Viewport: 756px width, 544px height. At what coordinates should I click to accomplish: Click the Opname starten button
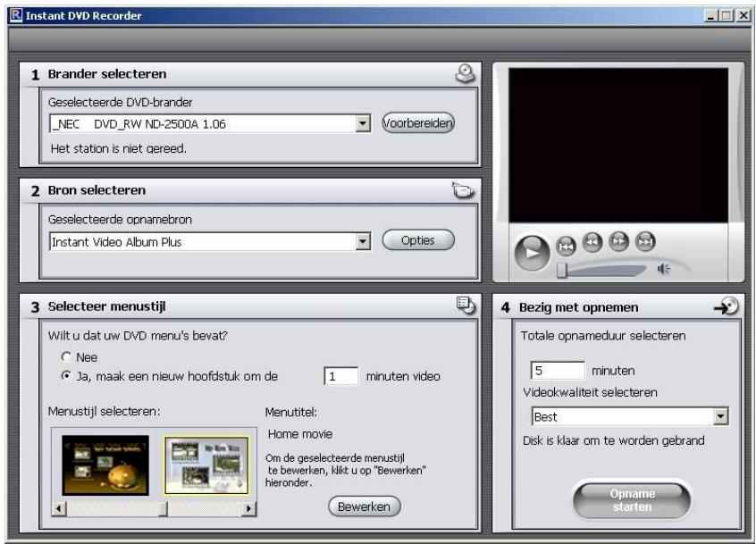(x=632, y=500)
